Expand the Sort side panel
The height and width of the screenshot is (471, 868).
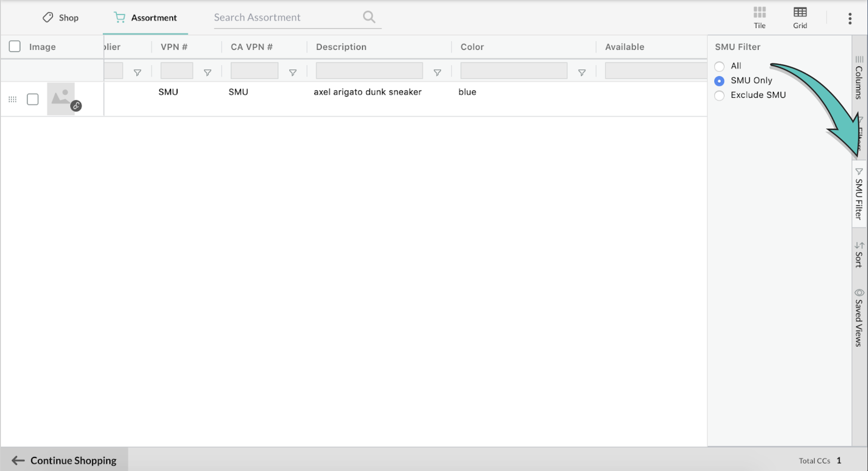pyautogui.click(x=858, y=255)
